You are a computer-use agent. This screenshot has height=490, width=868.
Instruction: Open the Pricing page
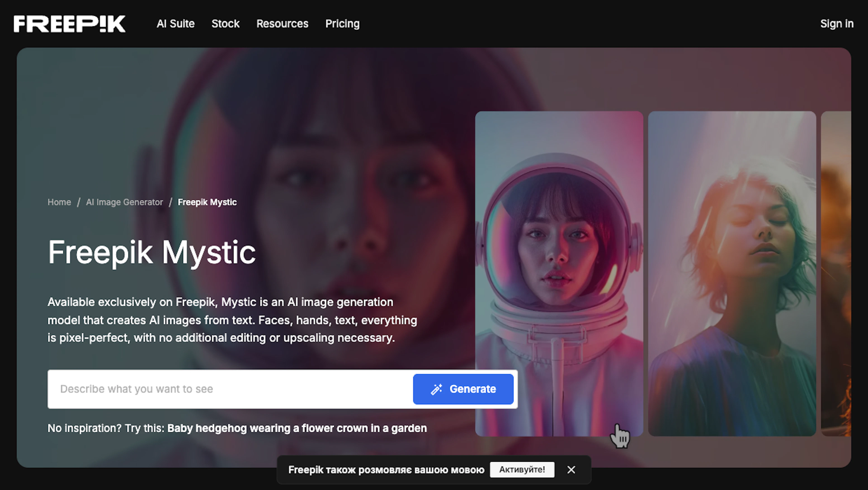point(342,24)
